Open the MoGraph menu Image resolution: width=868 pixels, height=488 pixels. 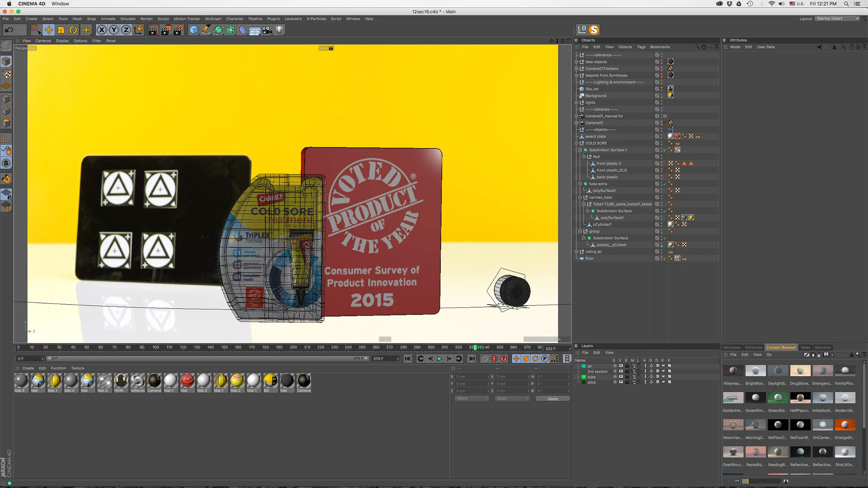pyautogui.click(x=213, y=19)
